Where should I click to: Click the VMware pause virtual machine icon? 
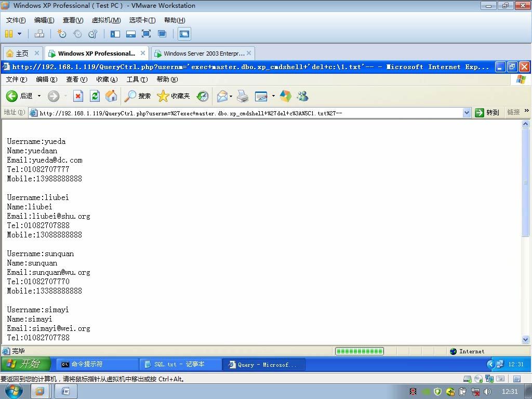click(9, 34)
